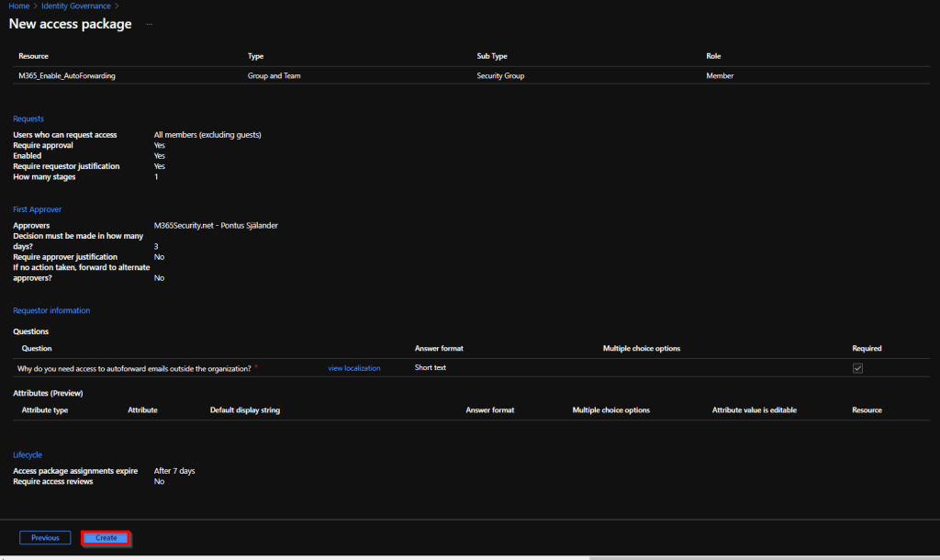Jump to the Requests section heading

click(x=28, y=118)
